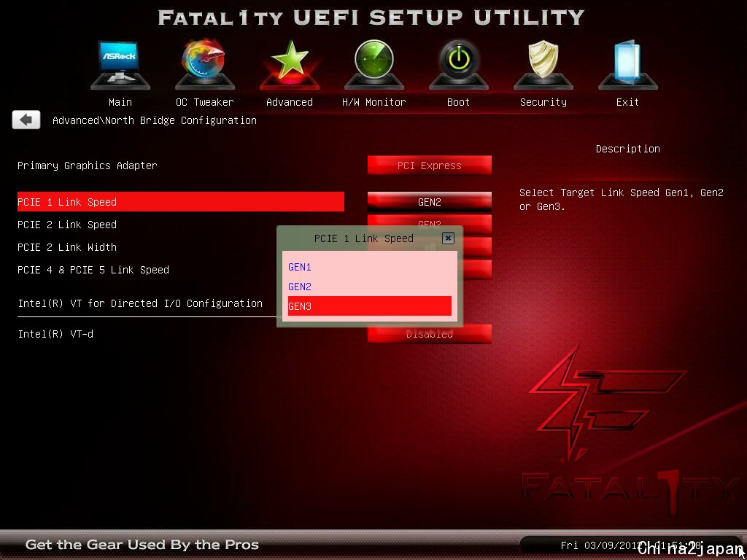Screen dimensions: 747x560
Task: Switch to the Main tab label
Action: pos(120,102)
